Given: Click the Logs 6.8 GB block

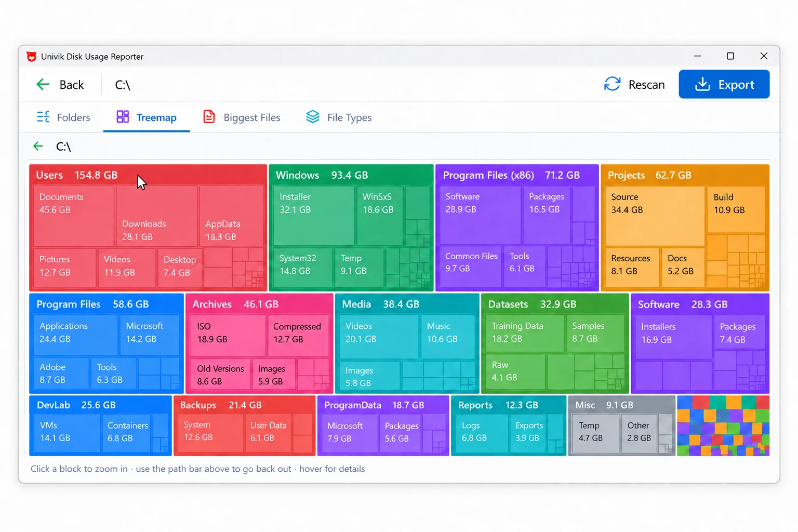Looking at the screenshot, I should [x=482, y=433].
